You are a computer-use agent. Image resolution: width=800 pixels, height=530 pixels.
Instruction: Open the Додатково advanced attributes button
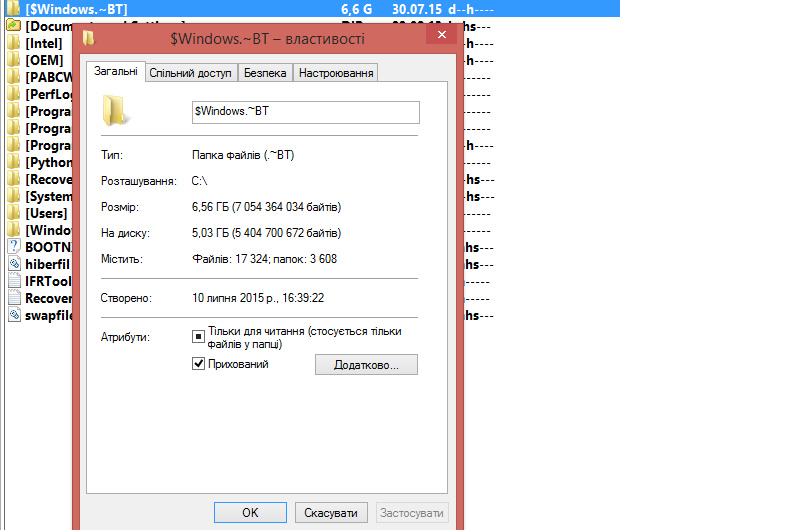tap(366, 365)
